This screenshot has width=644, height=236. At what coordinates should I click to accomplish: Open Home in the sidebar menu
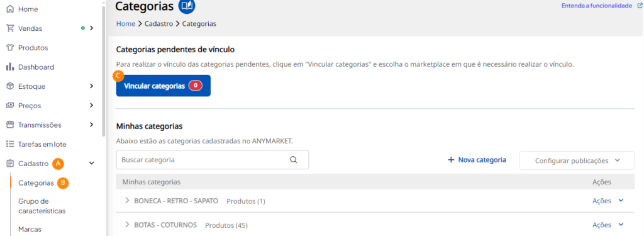point(28,9)
